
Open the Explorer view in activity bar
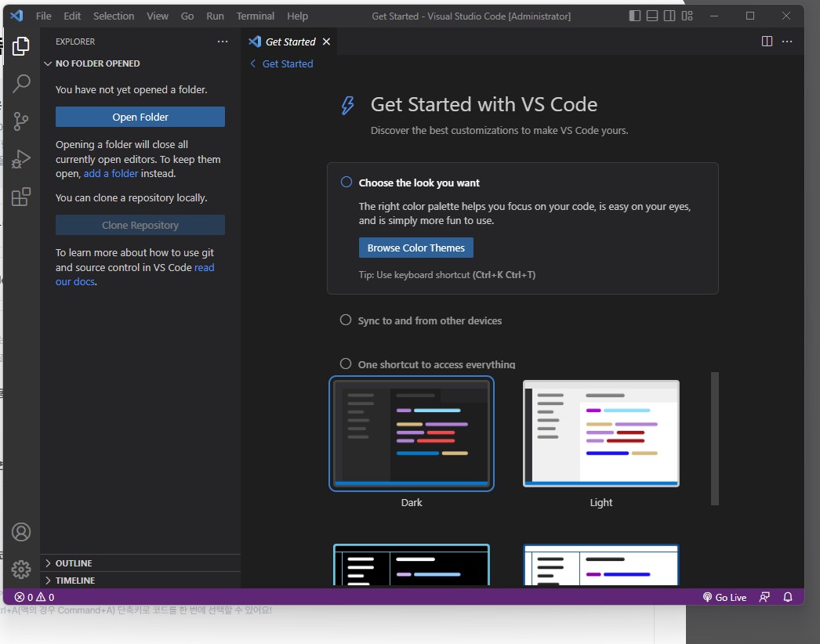pos(21,46)
